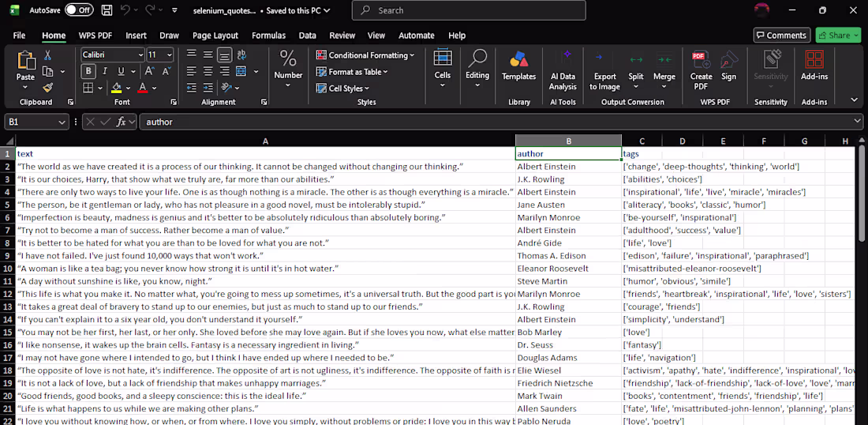Click cell containing Jane Austen

(x=568, y=205)
